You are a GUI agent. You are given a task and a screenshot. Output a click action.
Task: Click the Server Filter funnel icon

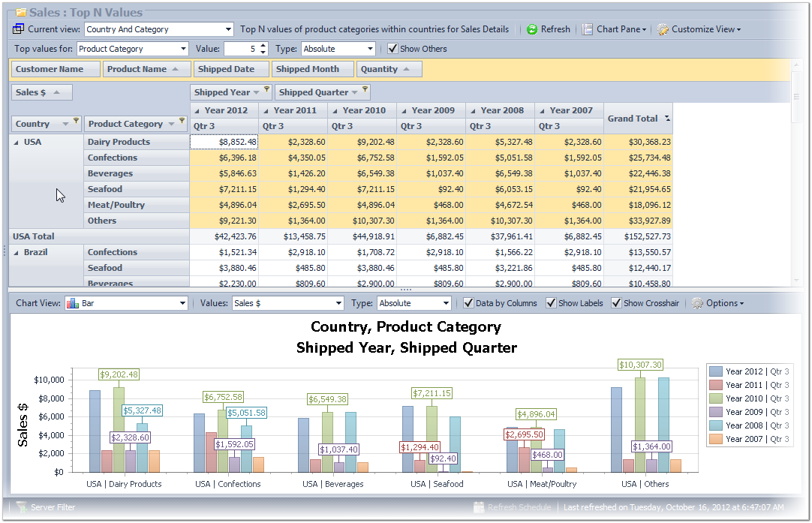coord(21,507)
